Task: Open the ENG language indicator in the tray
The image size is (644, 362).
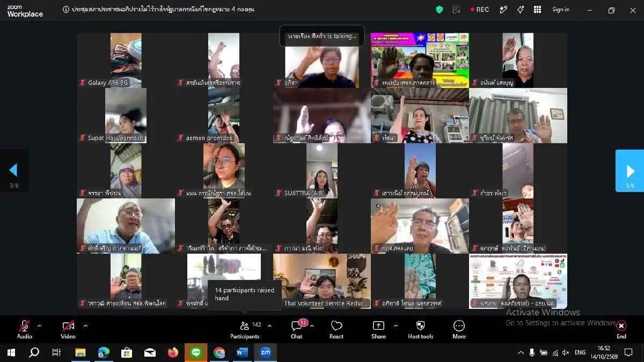Action: tap(580, 352)
